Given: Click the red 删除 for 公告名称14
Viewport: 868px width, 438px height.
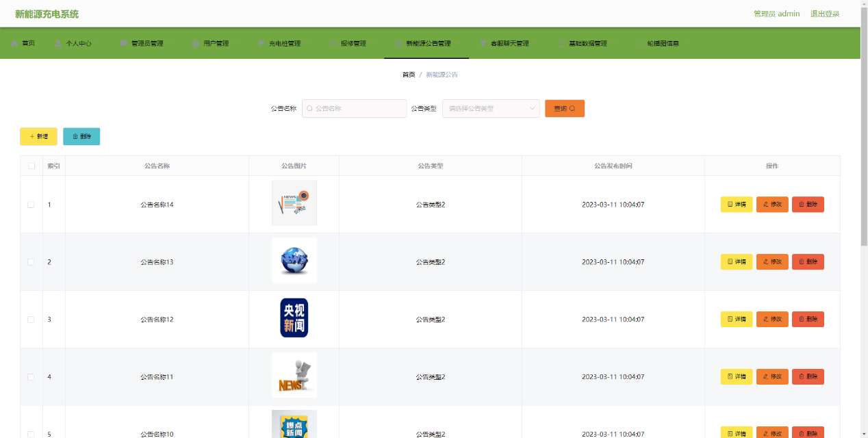Looking at the screenshot, I should pos(808,205).
